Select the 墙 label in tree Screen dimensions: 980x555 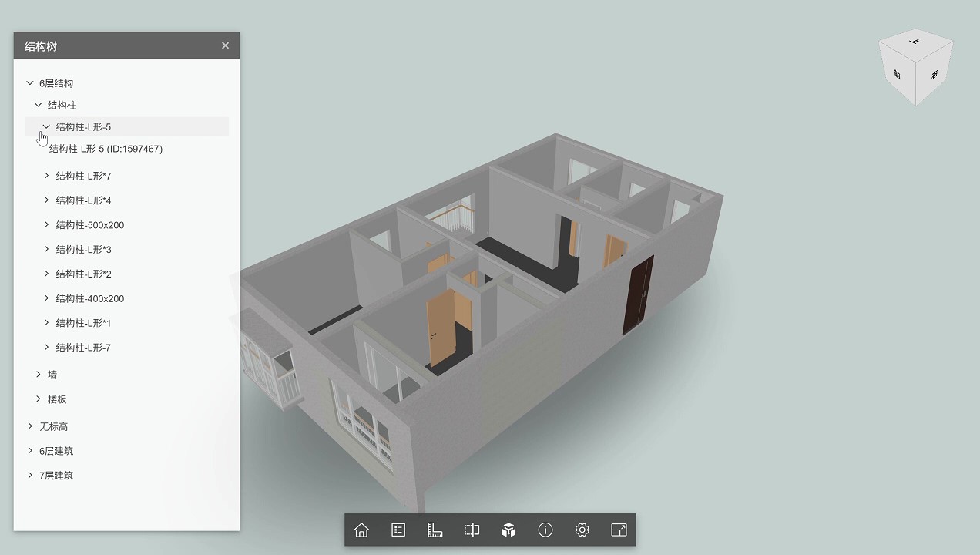52,375
